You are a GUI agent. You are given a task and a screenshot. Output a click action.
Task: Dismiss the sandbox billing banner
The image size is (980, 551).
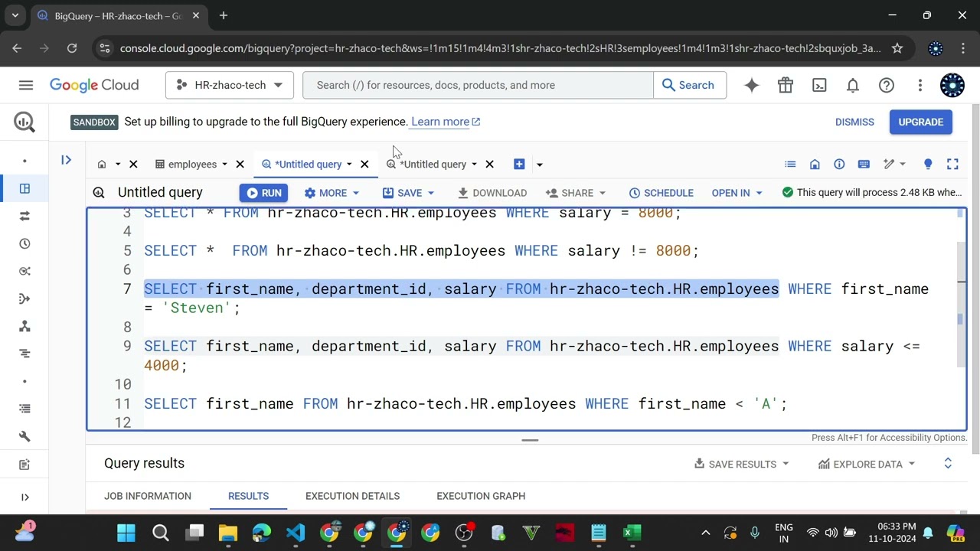854,122
